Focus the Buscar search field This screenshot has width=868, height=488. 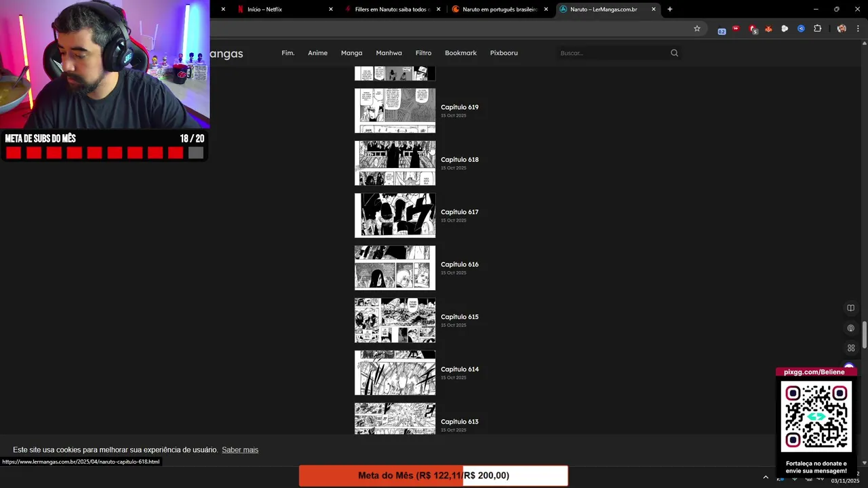612,53
